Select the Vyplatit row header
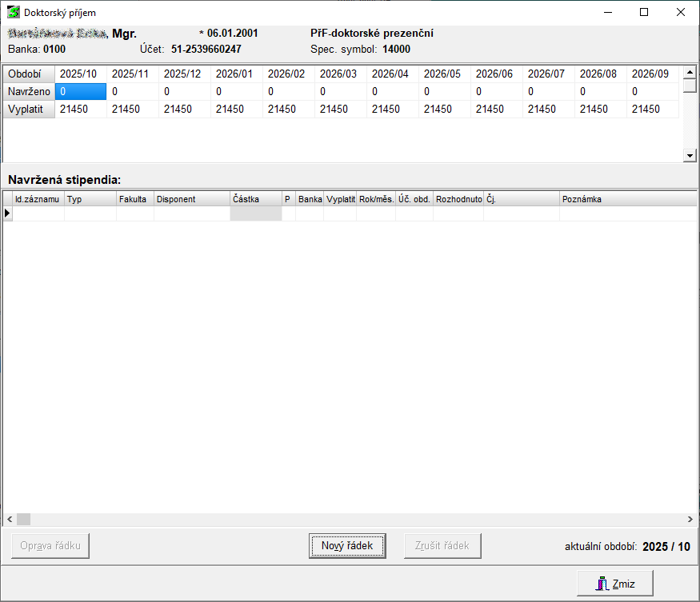This screenshot has width=700, height=602. click(x=29, y=109)
